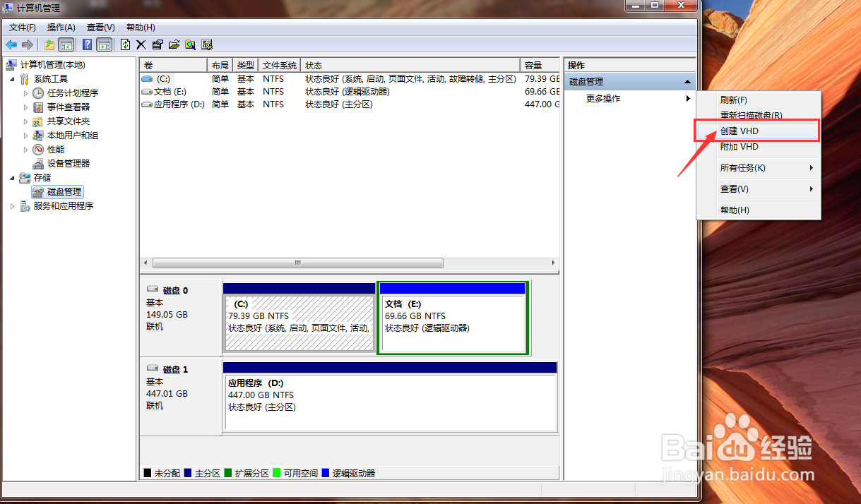Screen dimensions: 861x504
Task: Open 所有任务(K) submenu
Action: (759, 168)
